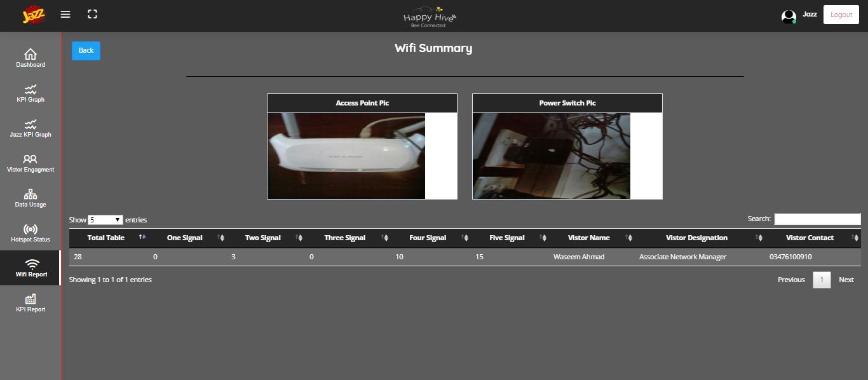The image size is (868, 380).
Task: Enter fullscreen mode via the expand icon
Action: pyautogui.click(x=93, y=14)
